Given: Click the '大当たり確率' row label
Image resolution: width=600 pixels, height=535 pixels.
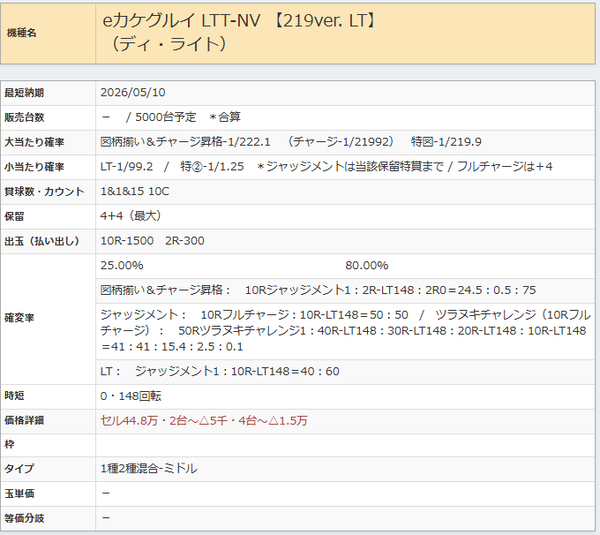Looking at the screenshot, I should [34, 142].
